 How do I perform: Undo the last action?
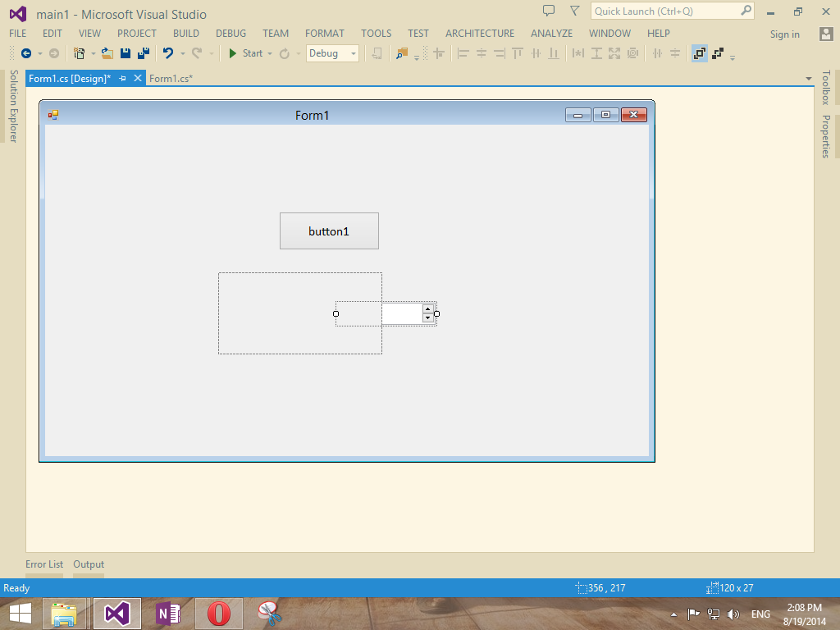(x=168, y=53)
